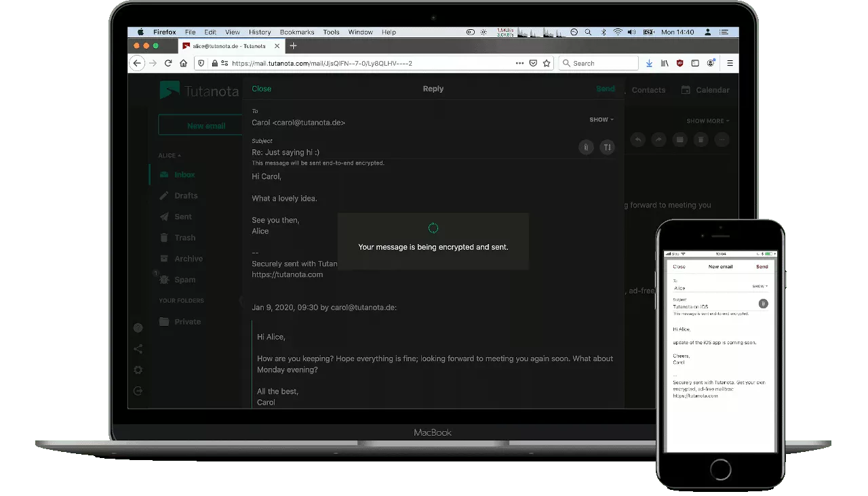Open the Apple menu
The image size is (868, 496).
140,32
